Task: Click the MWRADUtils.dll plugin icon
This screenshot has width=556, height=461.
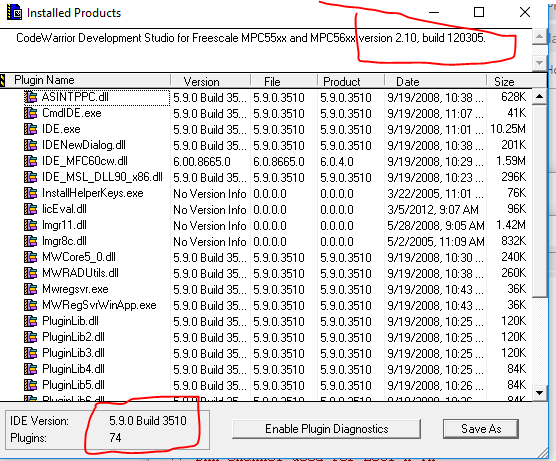Action: pos(30,273)
